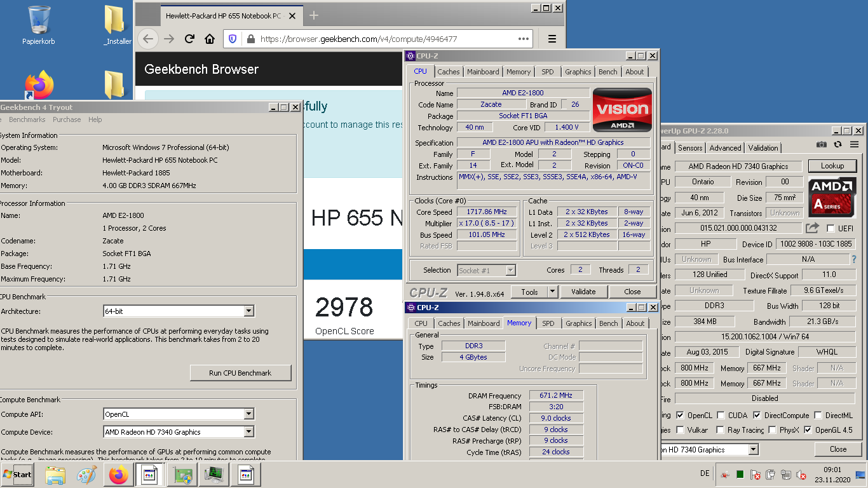
Task: Open the network tray icon
Action: point(786,475)
